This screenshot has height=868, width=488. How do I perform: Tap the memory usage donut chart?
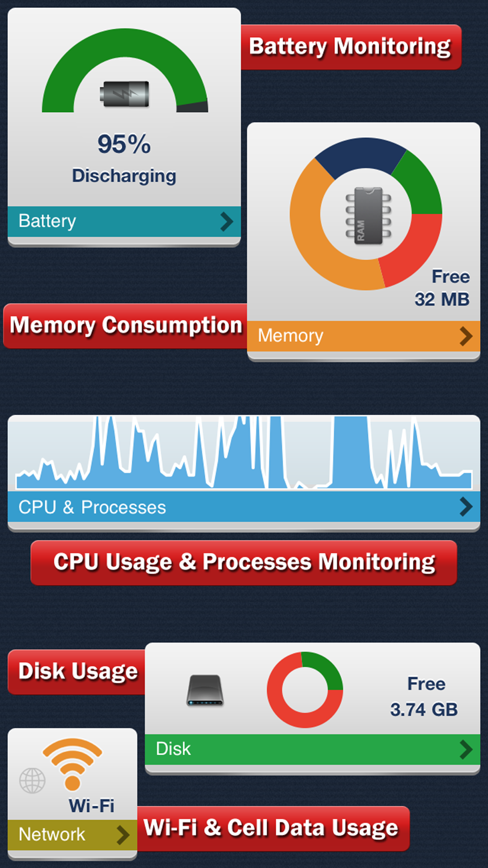pyautogui.click(x=366, y=214)
